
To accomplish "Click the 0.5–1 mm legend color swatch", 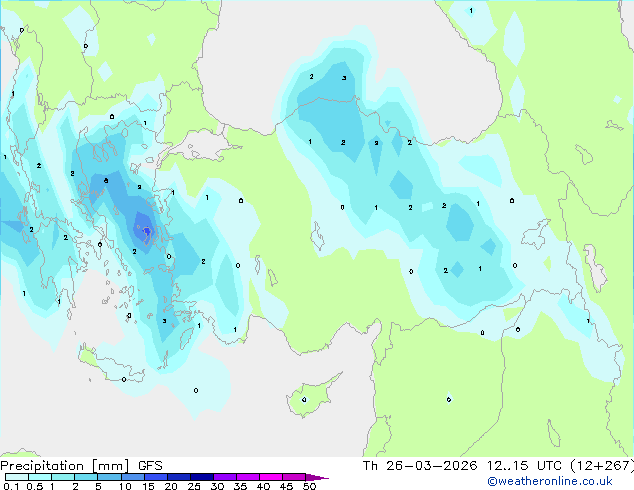I will 40,477.
